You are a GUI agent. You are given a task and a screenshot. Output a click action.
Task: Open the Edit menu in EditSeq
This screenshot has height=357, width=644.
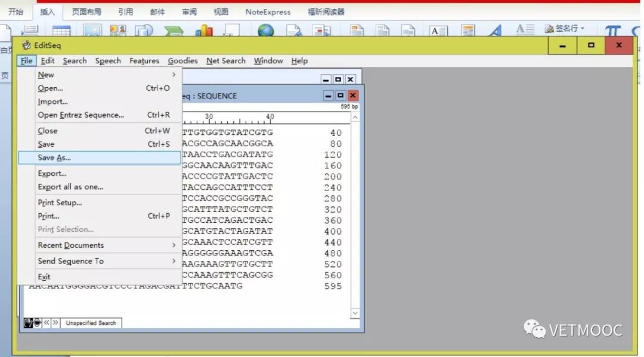48,61
